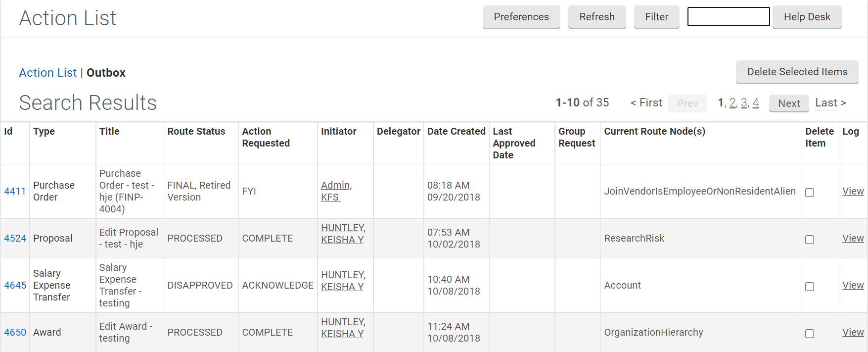Click the Next page button
868x352 pixels.
789,103
